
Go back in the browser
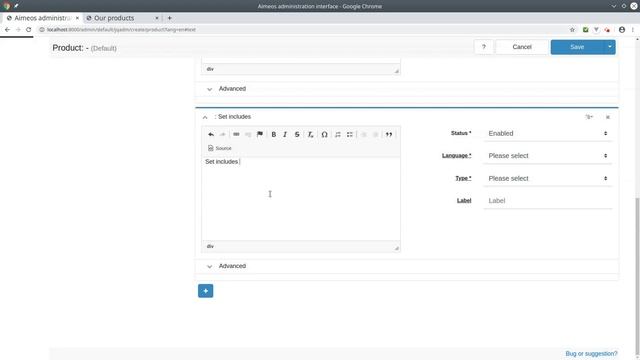[x=7, y=29]
